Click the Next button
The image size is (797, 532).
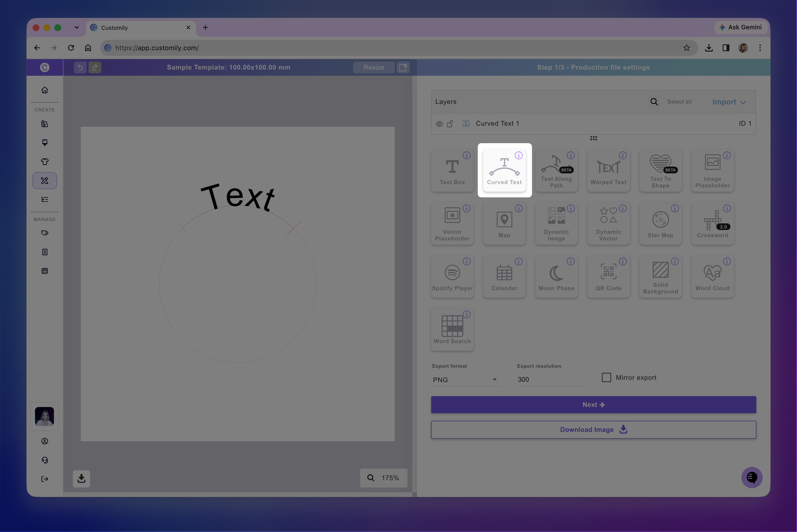click(593, 404)
